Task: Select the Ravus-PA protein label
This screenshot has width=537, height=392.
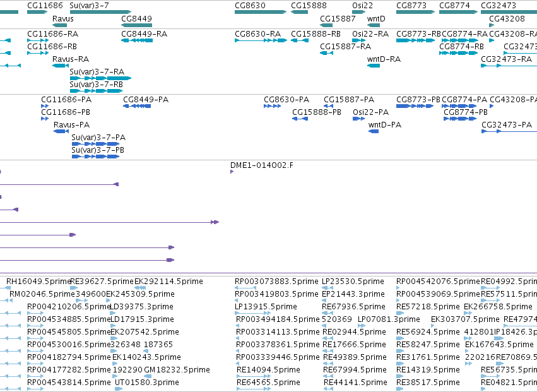Action: pos(71,125)
